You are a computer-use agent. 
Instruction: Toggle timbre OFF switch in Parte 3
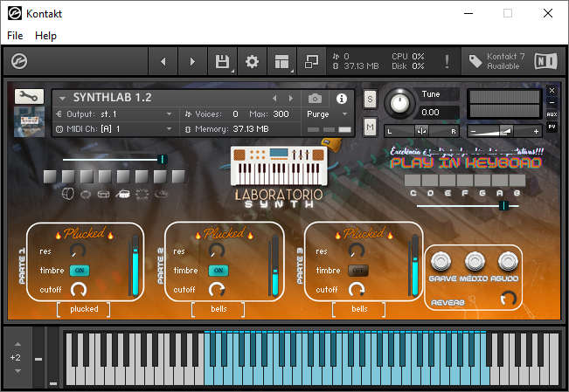(x=358, y=271)
